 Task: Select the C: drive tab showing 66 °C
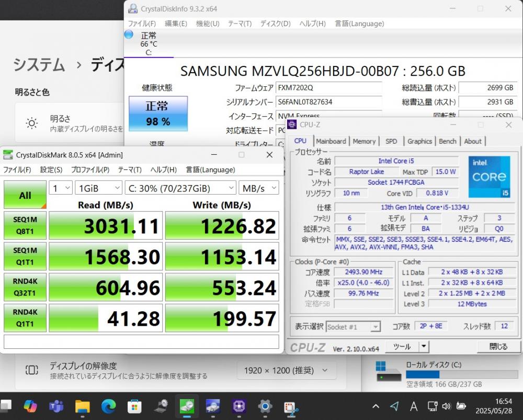pos(149,44)
